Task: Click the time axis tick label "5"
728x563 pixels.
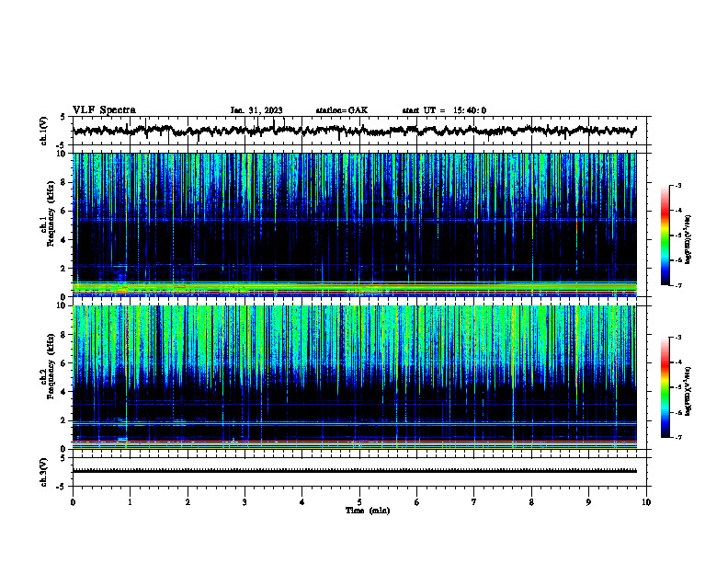Action: coord(359,502)
